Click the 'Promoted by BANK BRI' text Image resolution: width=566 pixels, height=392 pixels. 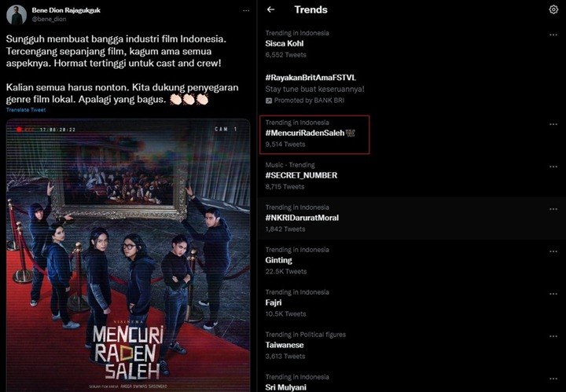pyautogui.click(x=309, y=101)
